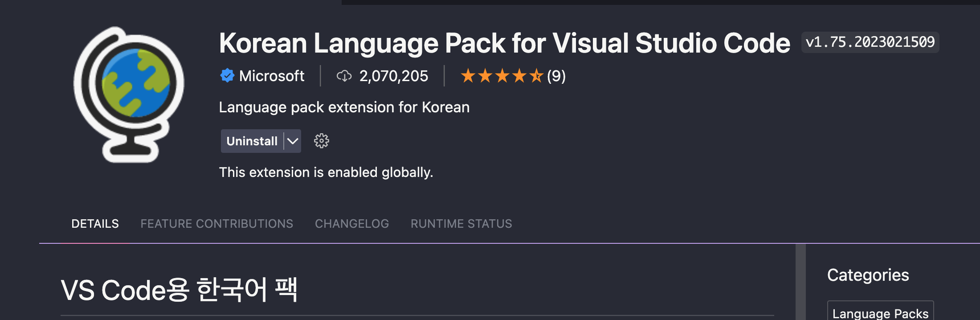Image resolution: width=980 pixels, height=320 pixels.
Task: Click the 'VS Code용 한국어 팩' heading
Action: coord(179,290)
